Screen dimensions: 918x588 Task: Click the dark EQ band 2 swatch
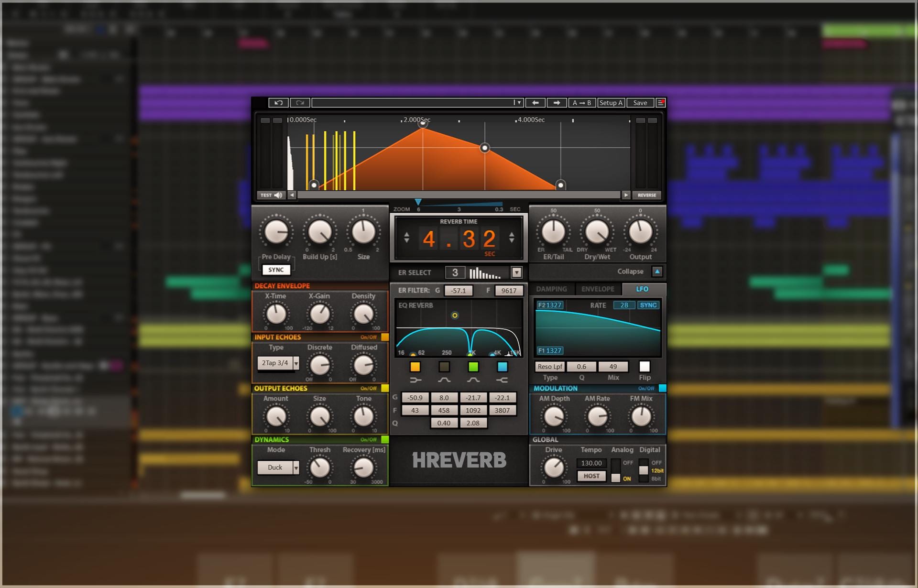click(444, 367)
